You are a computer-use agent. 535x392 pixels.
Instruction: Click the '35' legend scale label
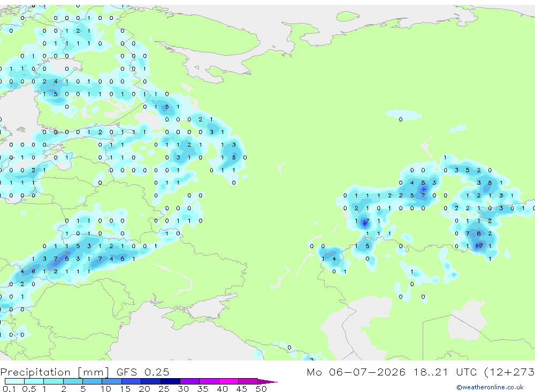[x=203, y=389]
